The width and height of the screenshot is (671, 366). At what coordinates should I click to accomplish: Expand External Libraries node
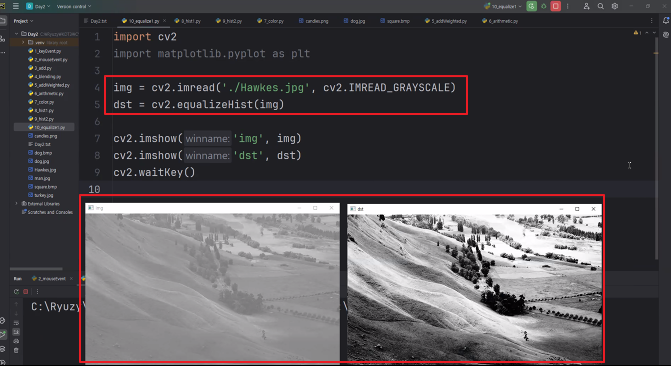[x=16, y=204]
